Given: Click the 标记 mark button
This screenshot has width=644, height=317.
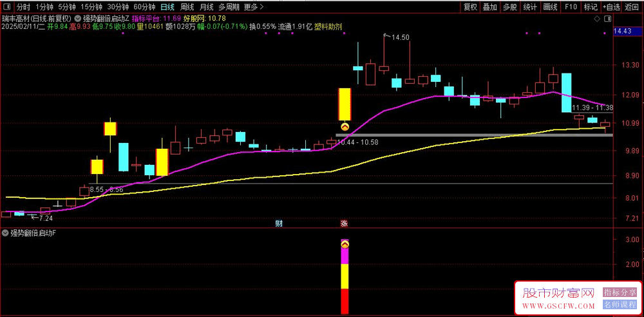Looking at the screenshot, I should click(591, 7).
